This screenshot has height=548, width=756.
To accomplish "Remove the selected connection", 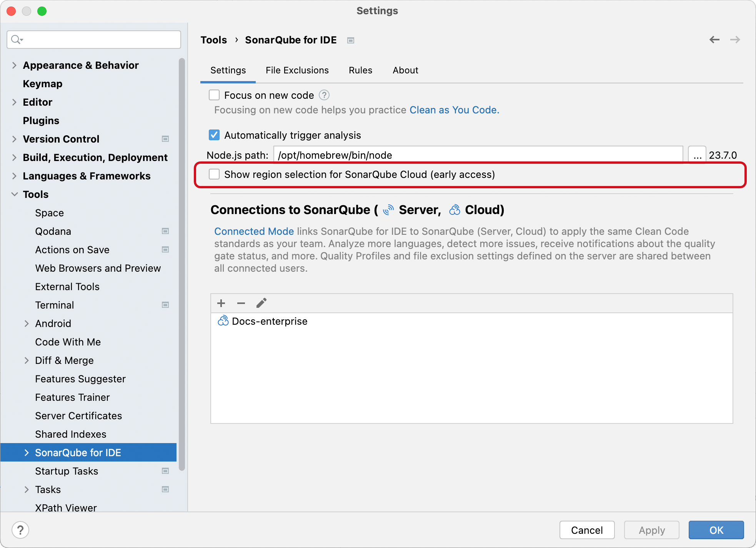I will pos(241,303).
